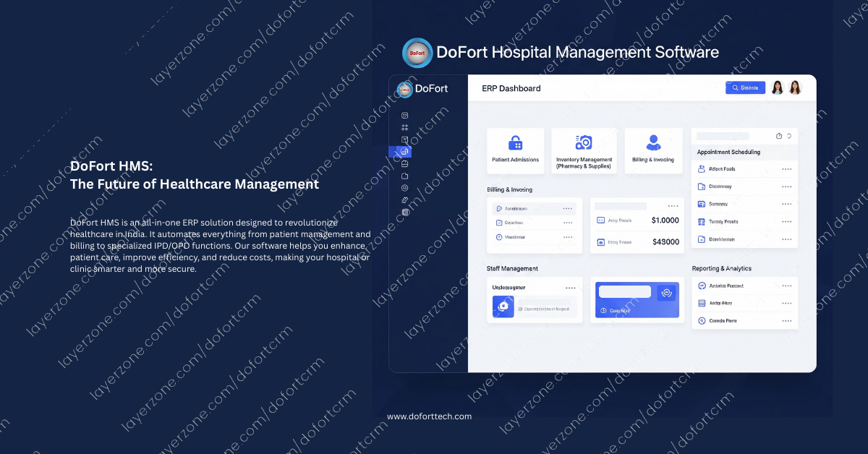The height and width of the screenshot is (454, 868).
Task: Click the DoFort logo in the dashboard sidebar
Action: (422, 89)
